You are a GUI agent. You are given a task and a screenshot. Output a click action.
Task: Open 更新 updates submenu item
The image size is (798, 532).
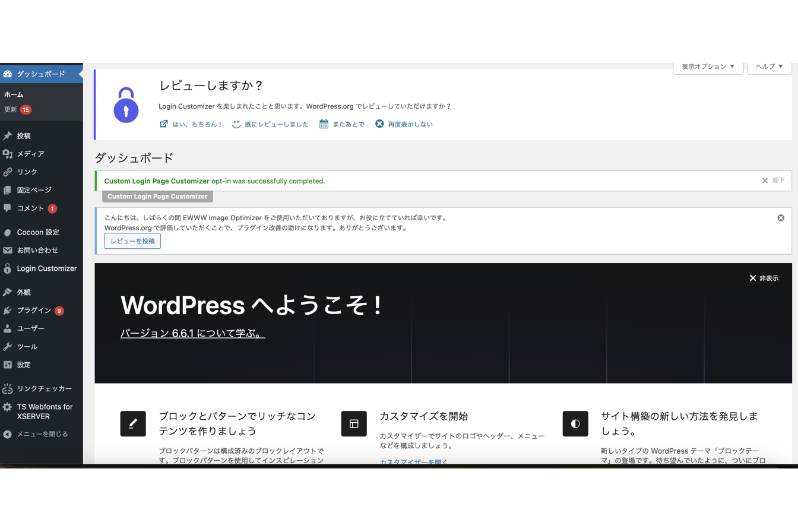click(11, 110)
